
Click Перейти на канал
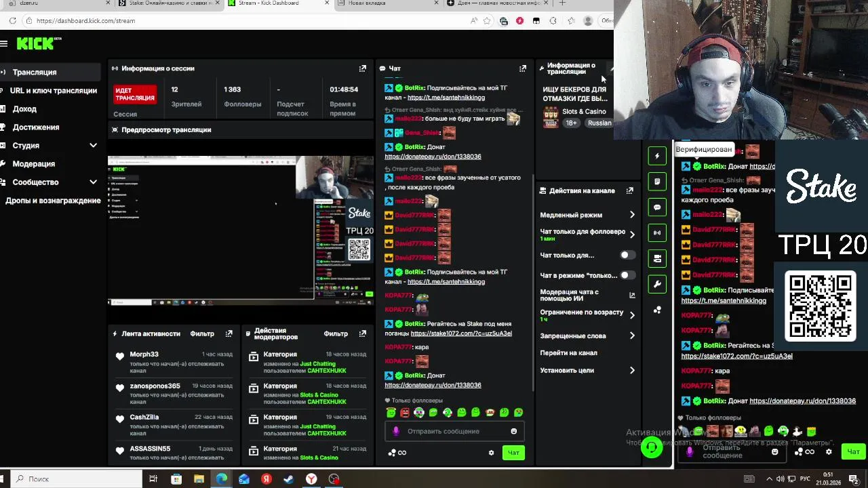click(x=568, y=353)
